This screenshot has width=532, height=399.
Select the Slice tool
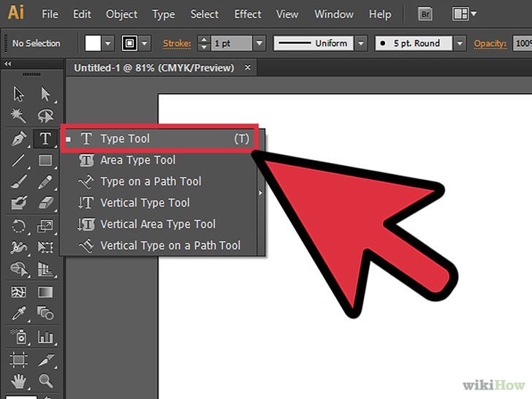[x=45, y=360]
